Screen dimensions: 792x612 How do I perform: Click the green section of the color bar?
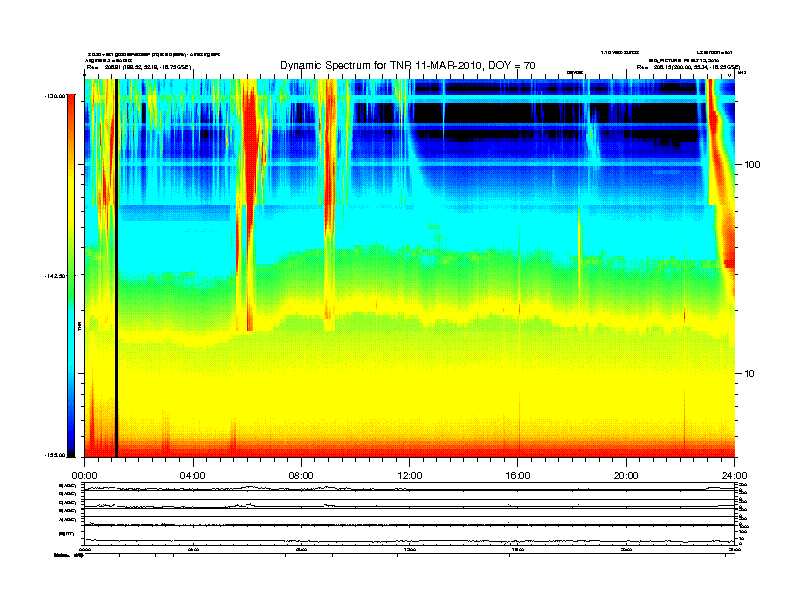coord(71,268)
